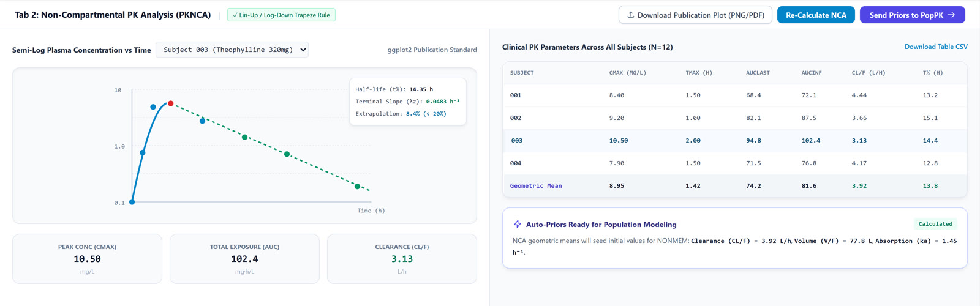
Task: Click ggplot2 Publication Standard label
Action: tap(432, 50)
